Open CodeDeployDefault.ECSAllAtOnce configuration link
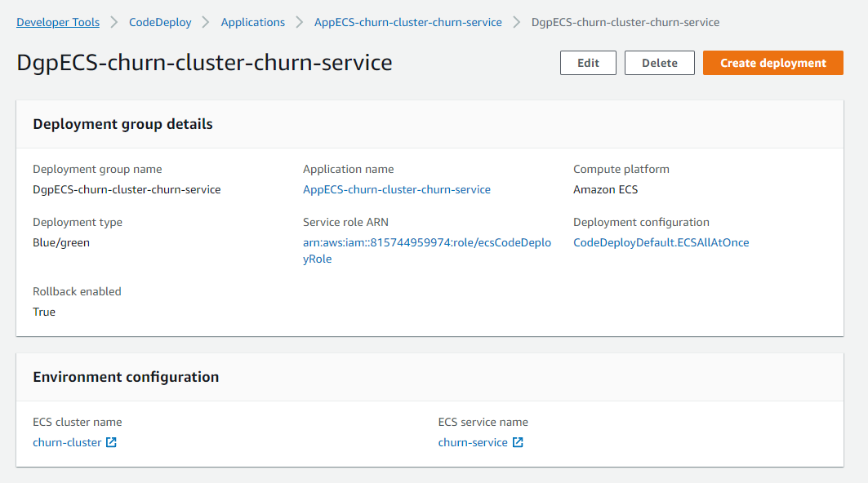The width and height of the screenshot is (868, 483). pos(661,243)
